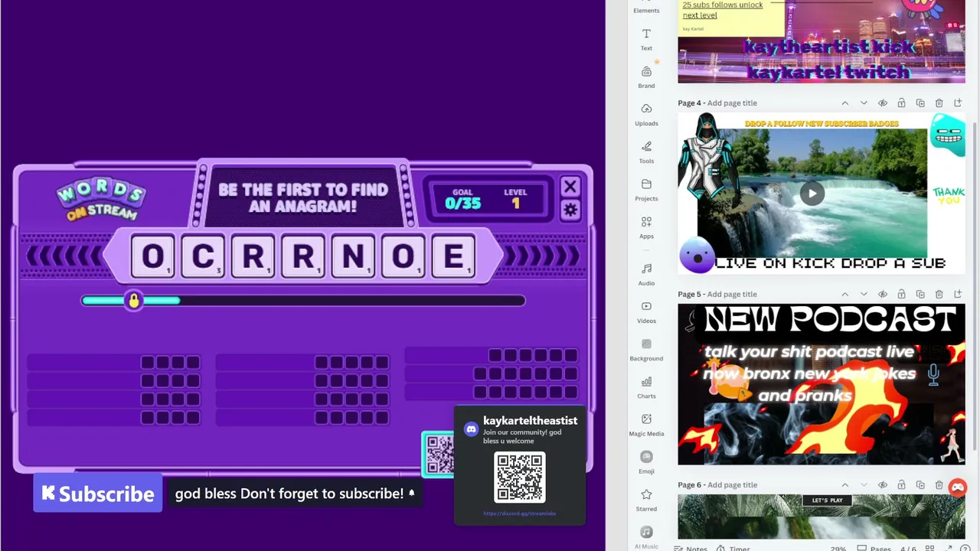Screen dimensions: 980x551
Task: Delete Page 5 with trash icon
Action: coord(939,294)
